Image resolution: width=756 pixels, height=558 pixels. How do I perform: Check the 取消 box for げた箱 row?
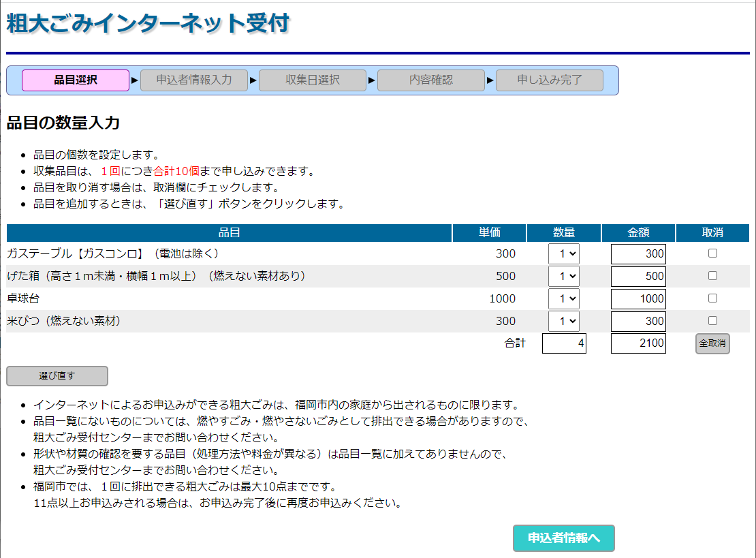pos(712,276)
